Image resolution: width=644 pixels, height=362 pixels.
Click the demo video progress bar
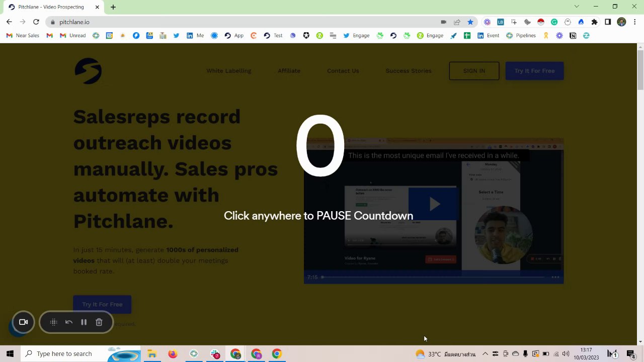click(433, 277)
